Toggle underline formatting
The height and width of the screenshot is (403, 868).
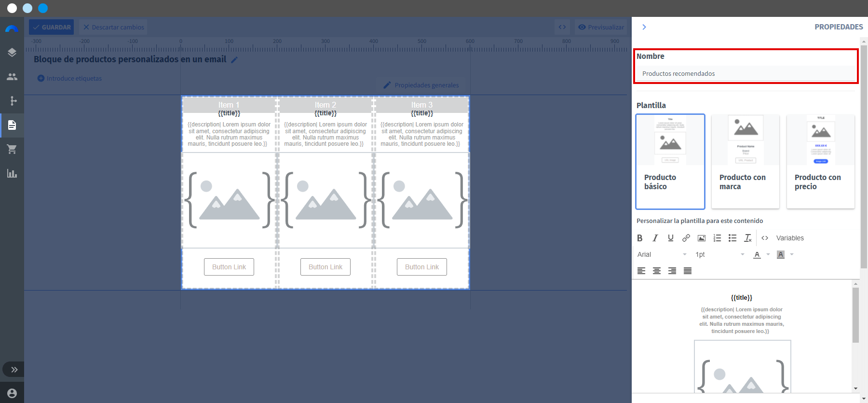pos(671,238)
